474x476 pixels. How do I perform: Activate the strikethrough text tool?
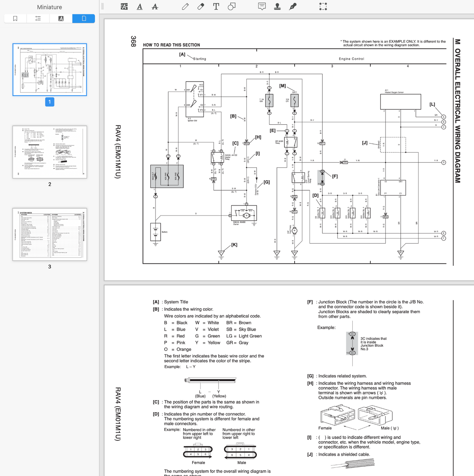coord(155,7)
